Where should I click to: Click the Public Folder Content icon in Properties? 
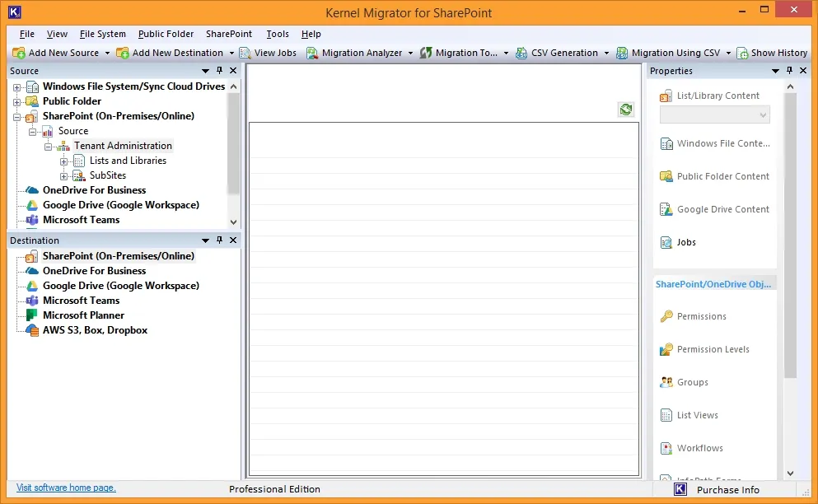[x=666, y=176]
